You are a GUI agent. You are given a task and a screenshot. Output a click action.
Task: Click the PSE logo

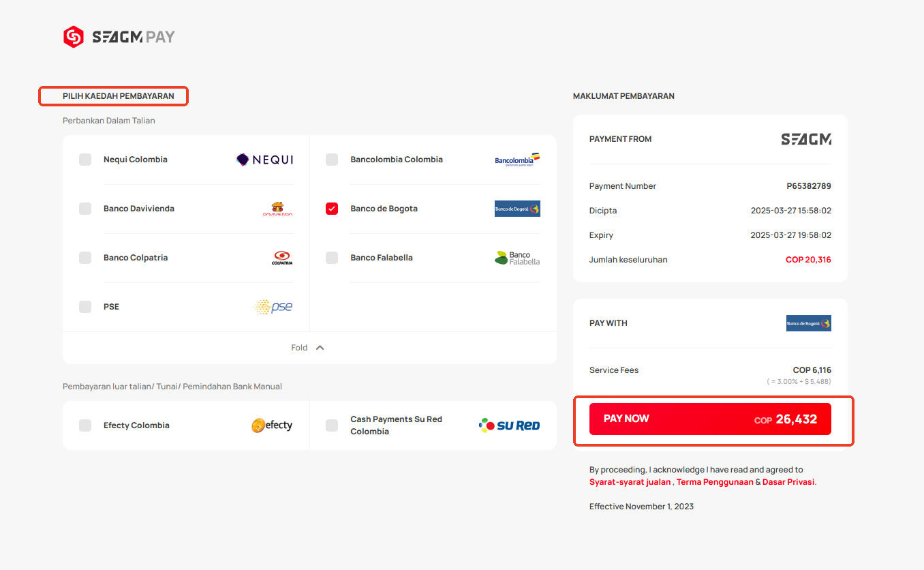(273, 307)
